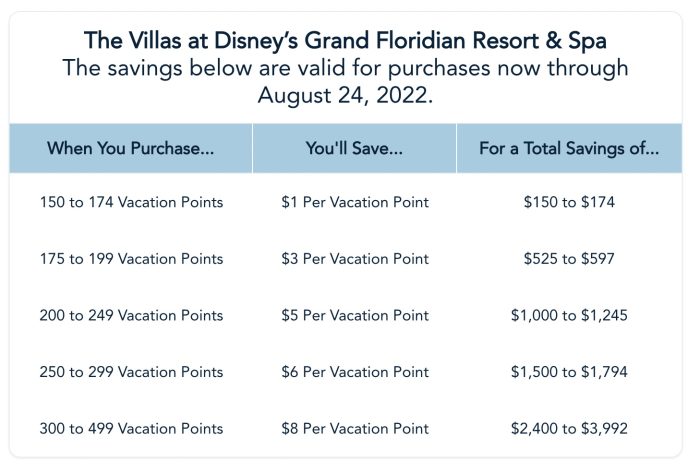Select the '150 to 174 Vacation Points' cell
This screenshot has width=700, height=472.
point(131,202)
